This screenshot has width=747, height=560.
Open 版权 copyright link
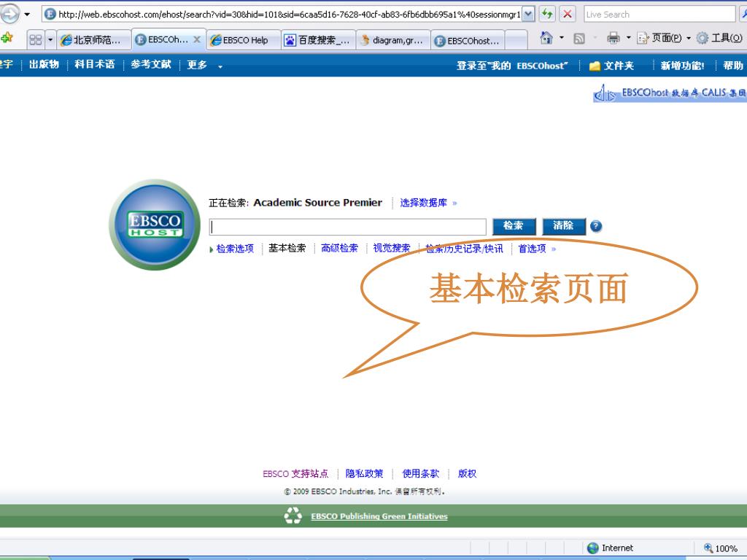pyautogui.click(x=467, y=474)
